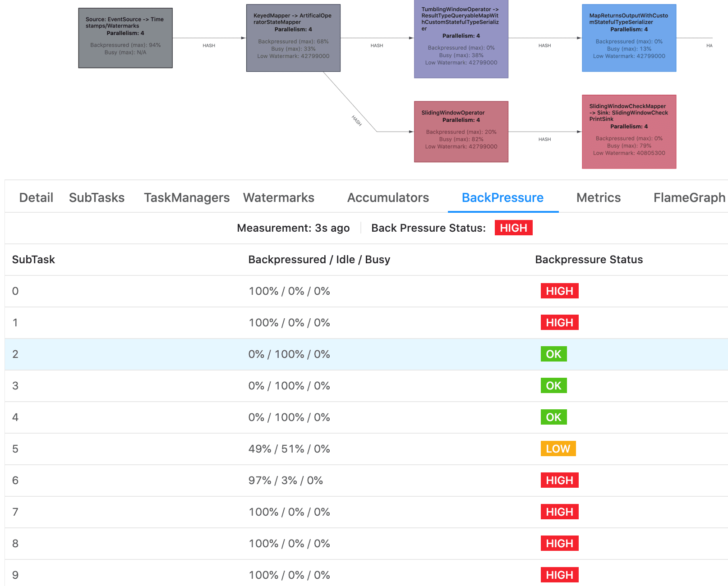Click the KeyedMapper operator node
The width and height of the screenshot is (728, 586).
pyautogui.click(x=293, y=38)
